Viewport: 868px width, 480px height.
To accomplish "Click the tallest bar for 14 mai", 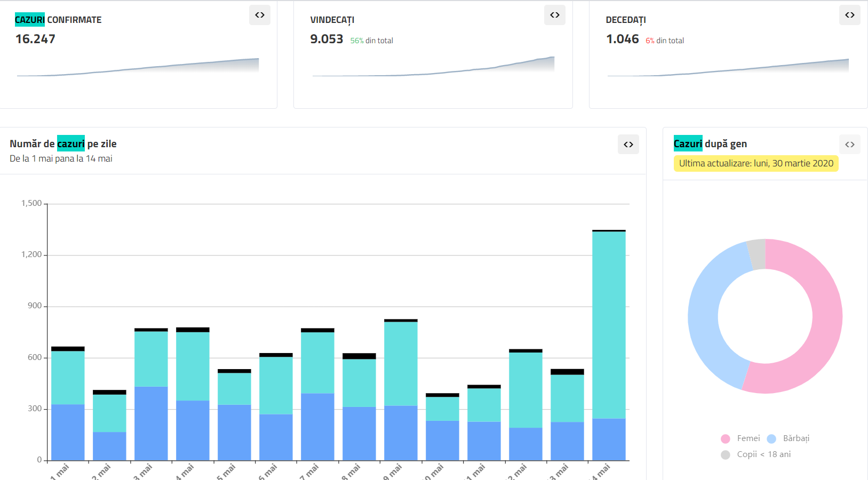I will [609, 325].
